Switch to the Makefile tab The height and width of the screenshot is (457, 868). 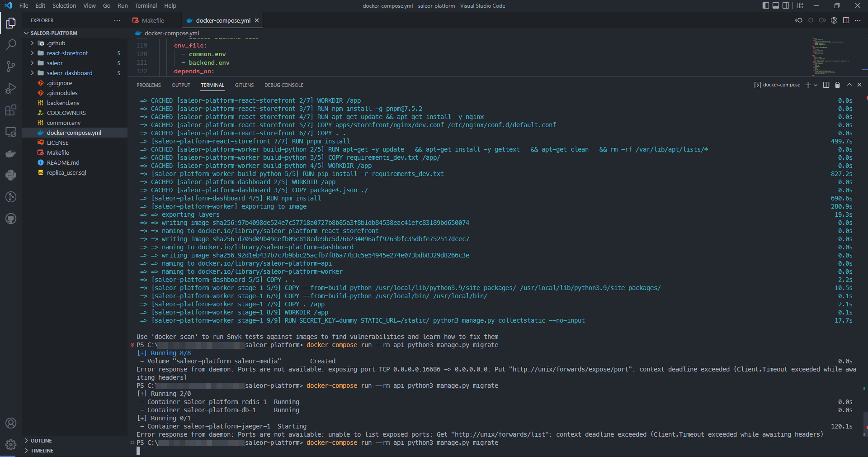pos(152,20)
